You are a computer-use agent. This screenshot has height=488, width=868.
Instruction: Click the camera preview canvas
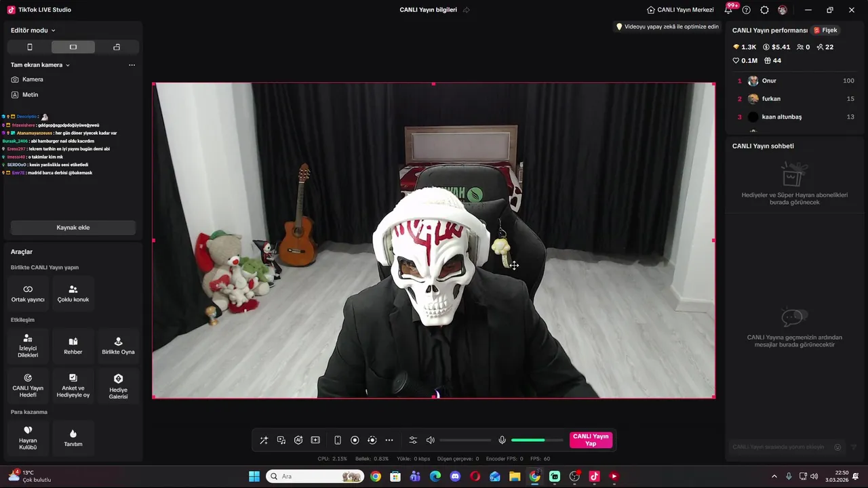[x=433, y=241]
